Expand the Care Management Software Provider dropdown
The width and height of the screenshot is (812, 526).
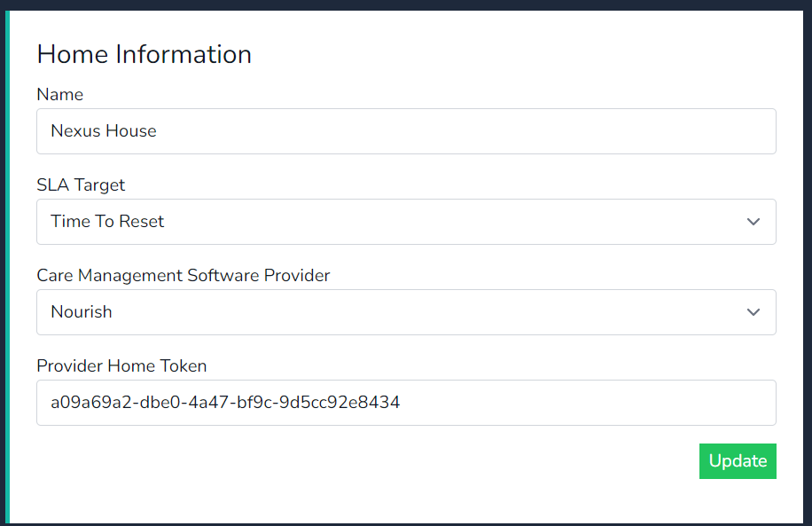pos(406,312)
